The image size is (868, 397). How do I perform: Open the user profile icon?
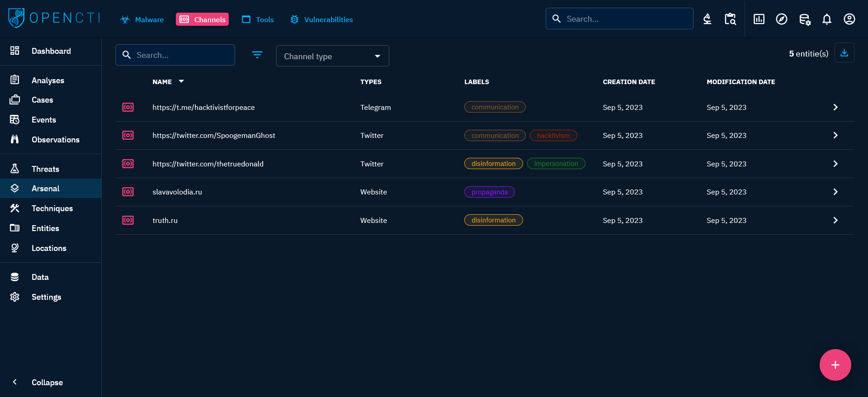coord(849,19)
